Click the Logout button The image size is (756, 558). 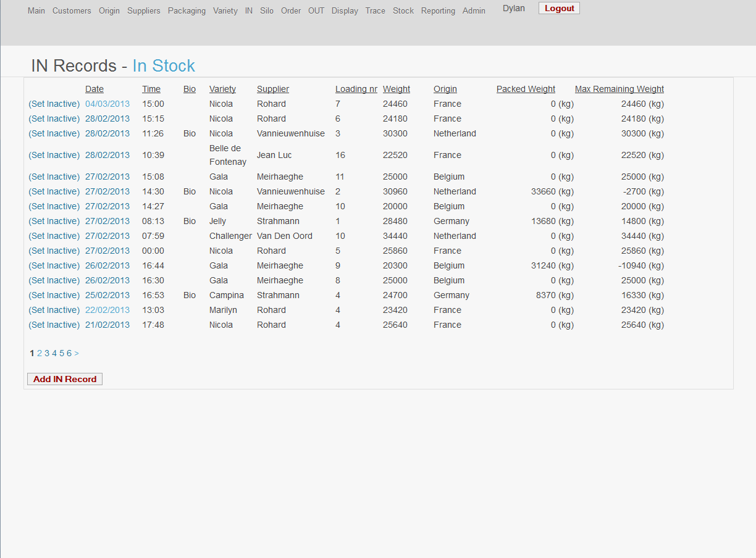pos(559,8)
